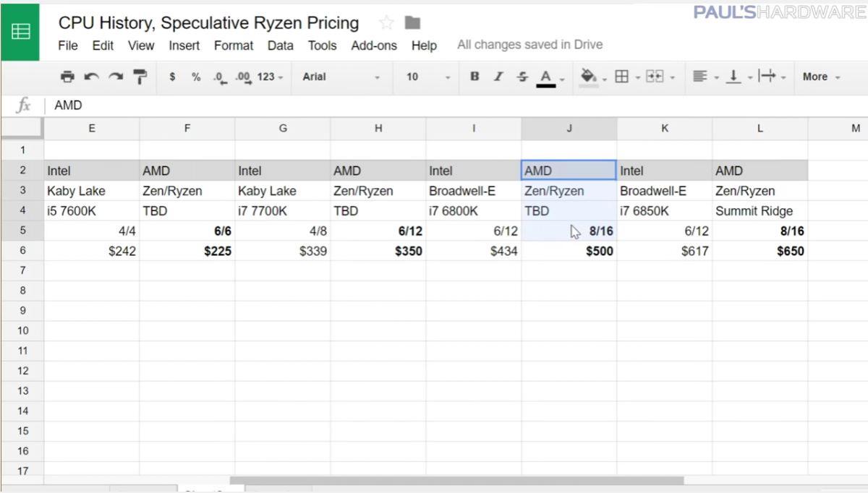Open merge cells options arrow
868x493 pixels.
pos(672,77)
